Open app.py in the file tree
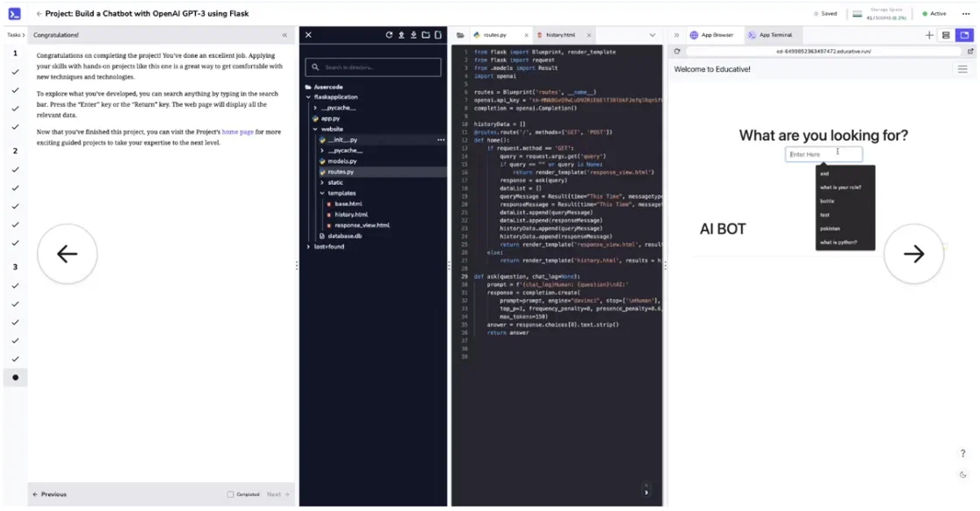The width and height of the screenshot is (980, 511). [x=331, y=119]
